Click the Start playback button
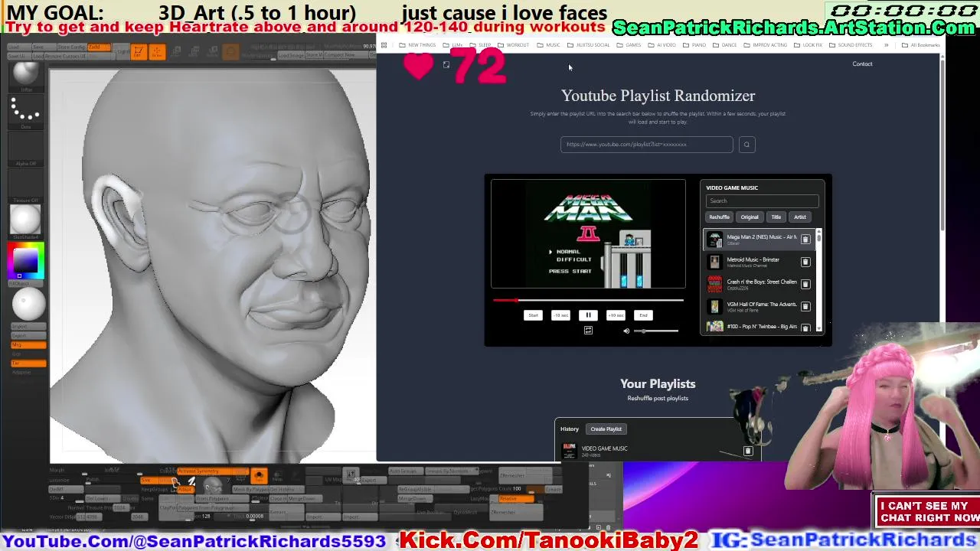 [533, 315]
